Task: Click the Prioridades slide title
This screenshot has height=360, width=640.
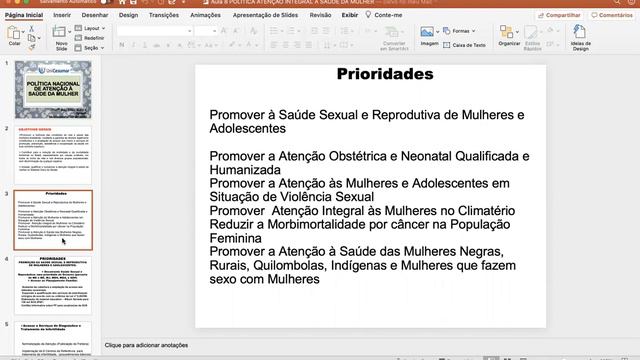Action: pos(385,74)
